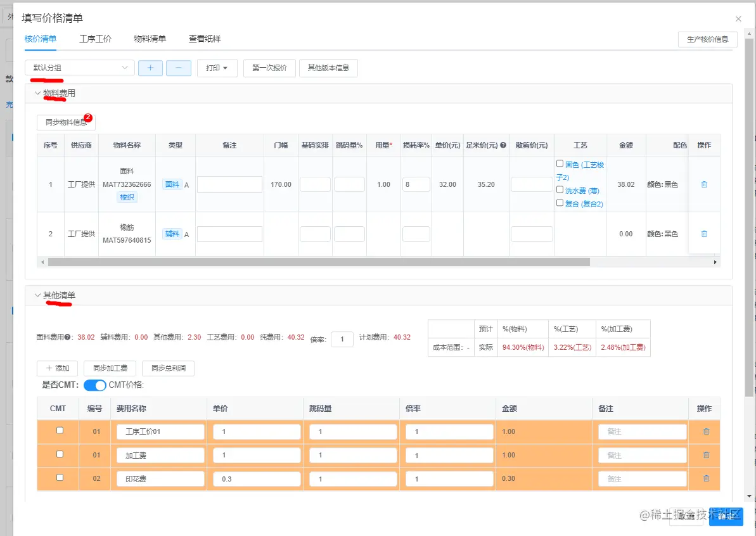Click the 倍率 field in 印花费 row
Image resolution: width=756 pixels, height=536 pixels.
pyautogui.click(x=450, y=478)
